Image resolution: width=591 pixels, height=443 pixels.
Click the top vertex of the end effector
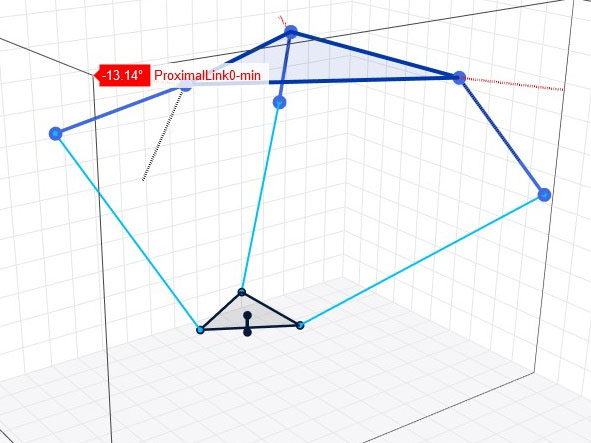tap(242, 292)
